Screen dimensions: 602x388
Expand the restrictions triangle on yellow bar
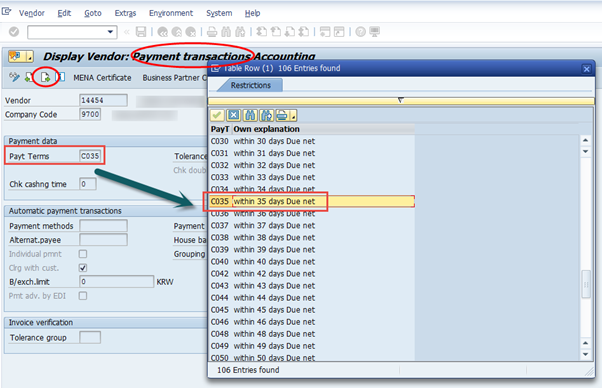(x=400, y=100)
